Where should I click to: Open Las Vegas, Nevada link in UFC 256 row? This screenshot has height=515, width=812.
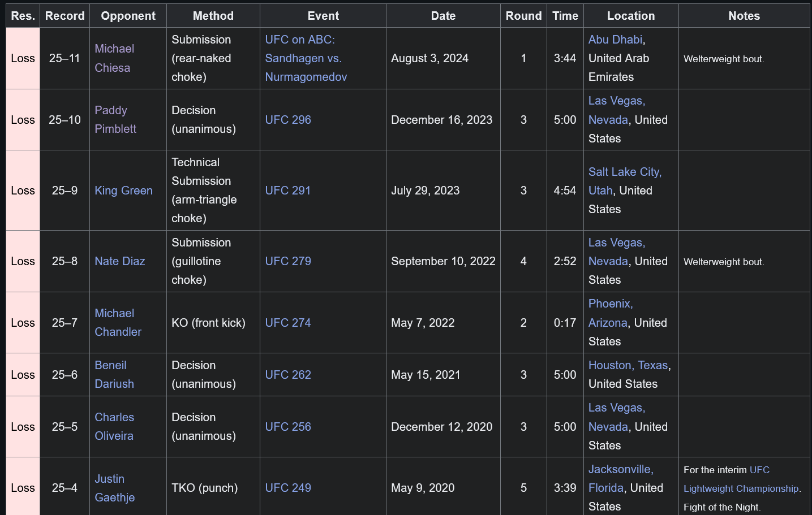pyautogui.click(x=616, y=417)
